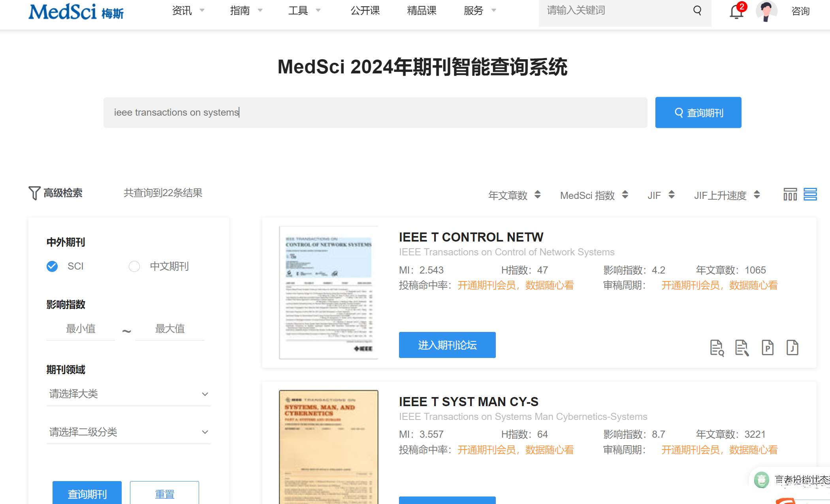Open the document search icon for IEEE T CONTROL NETW
The height and width of the screenshot is (504, 830).
click(x=717, y=348)
